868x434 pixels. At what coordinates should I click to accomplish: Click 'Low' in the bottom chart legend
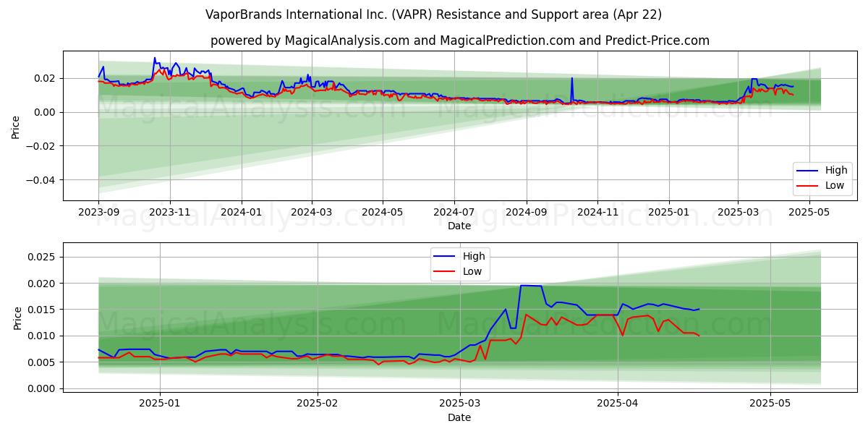473,271
